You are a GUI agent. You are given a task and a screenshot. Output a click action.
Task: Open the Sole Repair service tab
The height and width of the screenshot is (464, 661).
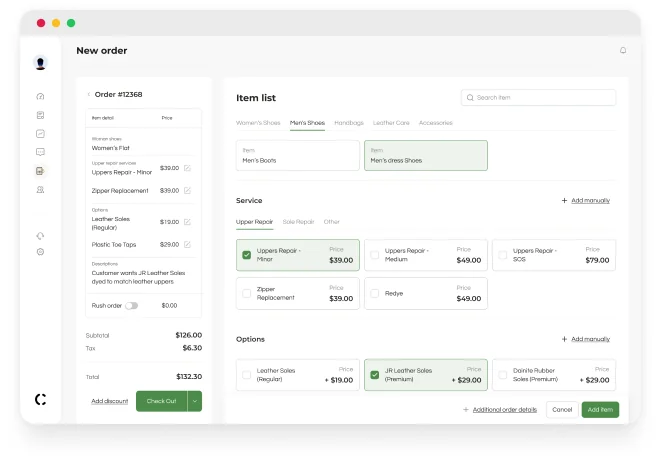[298, 222]
